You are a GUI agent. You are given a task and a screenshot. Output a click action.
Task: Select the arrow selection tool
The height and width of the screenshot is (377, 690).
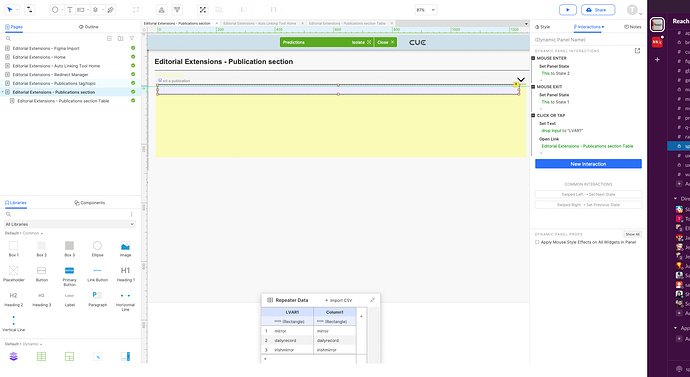coord(10,9)
